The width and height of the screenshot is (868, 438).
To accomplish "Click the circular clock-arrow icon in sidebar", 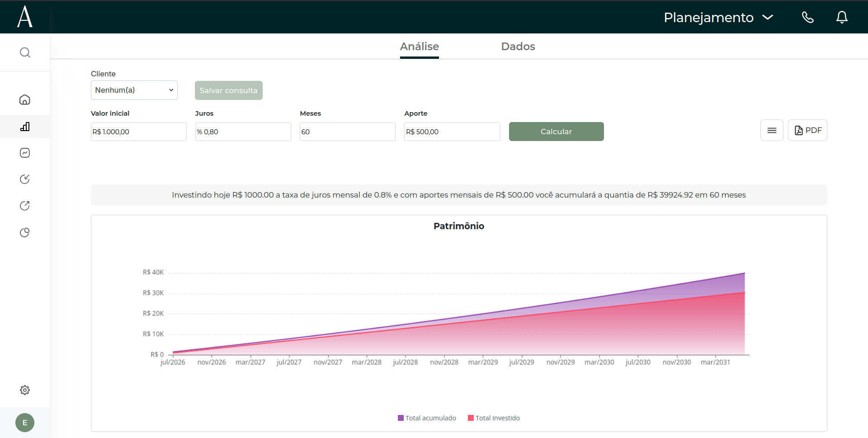I will (x=25, y=179).
